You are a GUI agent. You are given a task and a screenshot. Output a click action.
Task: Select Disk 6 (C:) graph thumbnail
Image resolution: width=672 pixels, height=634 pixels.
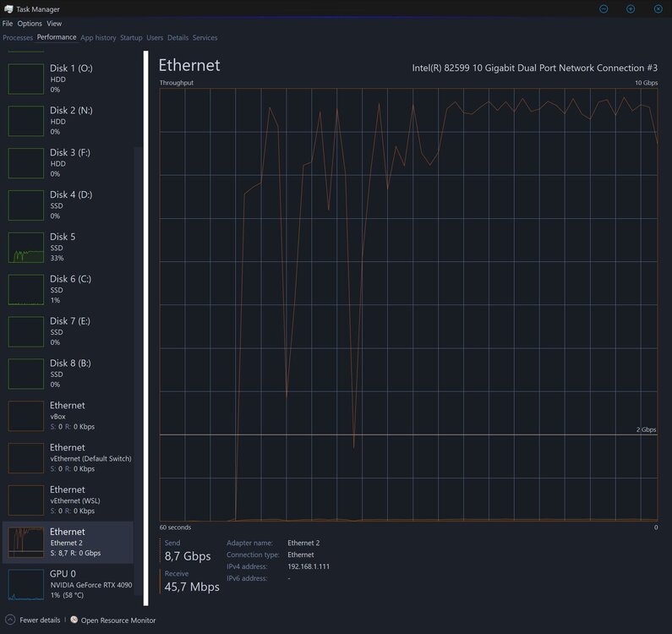point(26,289)
